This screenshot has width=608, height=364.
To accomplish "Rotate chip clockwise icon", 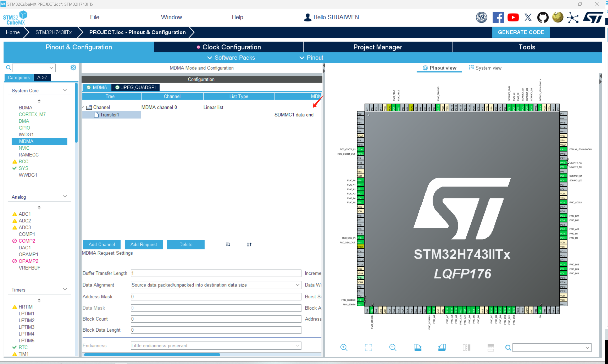I will click(417, 347).
